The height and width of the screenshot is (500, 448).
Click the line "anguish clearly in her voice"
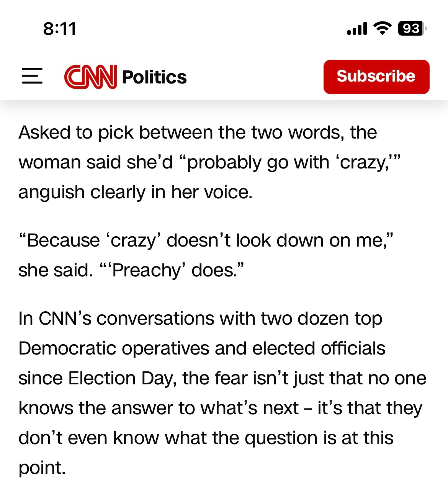coord(135,192)
